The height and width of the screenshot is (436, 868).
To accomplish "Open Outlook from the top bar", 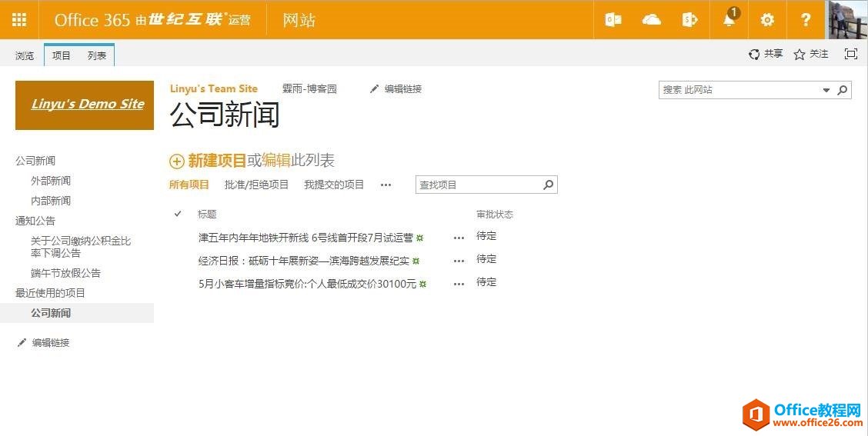I will click(613, 20).
